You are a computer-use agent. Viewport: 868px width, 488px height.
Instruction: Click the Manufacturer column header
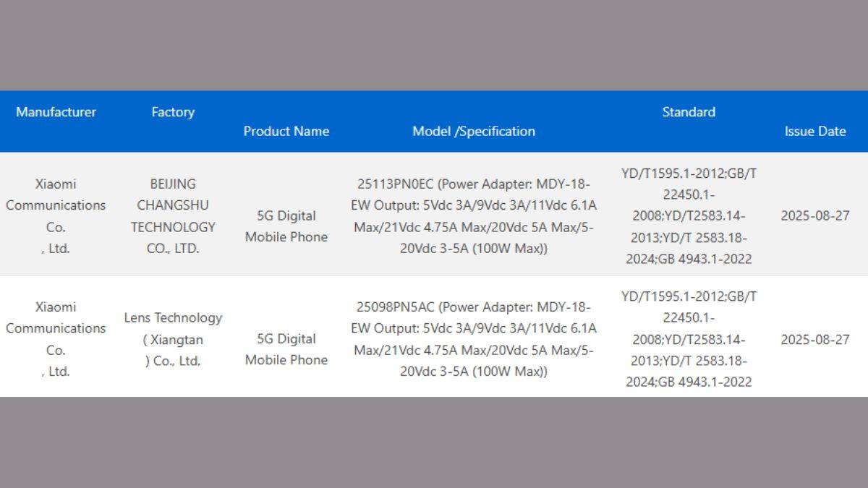coord(56,112)
